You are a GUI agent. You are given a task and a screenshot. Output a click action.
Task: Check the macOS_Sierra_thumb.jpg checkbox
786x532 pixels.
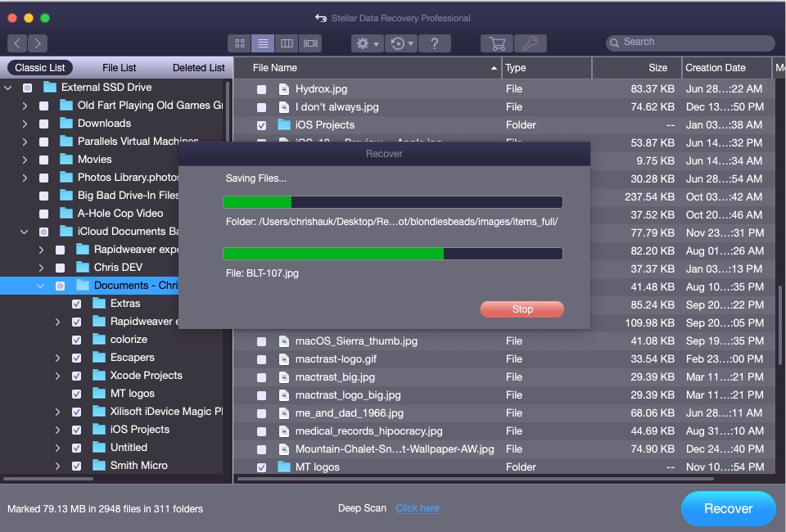click(x=262, y=341)
